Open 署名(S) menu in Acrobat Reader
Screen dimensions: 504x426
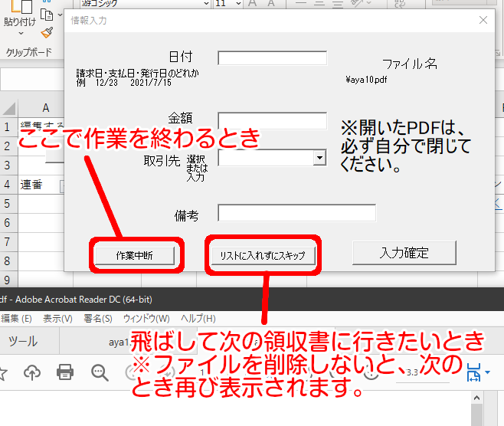pos(98,319)
